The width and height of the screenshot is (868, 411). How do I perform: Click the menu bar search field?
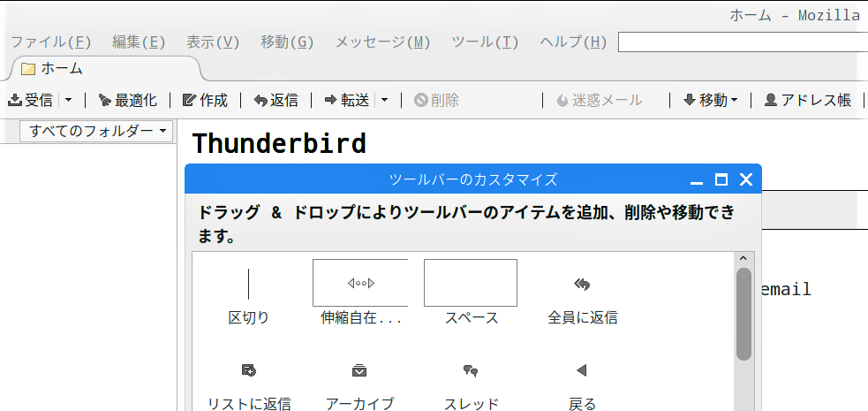[743, 42]
